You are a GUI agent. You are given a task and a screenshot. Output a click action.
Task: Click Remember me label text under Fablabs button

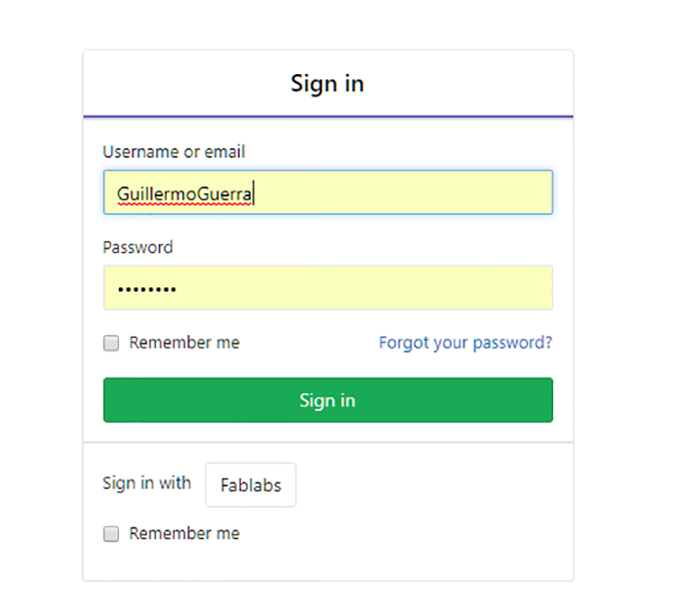point(183,533)
